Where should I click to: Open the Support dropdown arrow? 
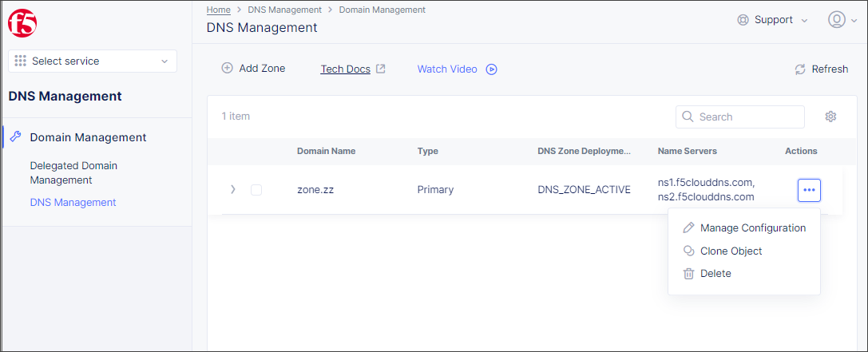point(804,21)
